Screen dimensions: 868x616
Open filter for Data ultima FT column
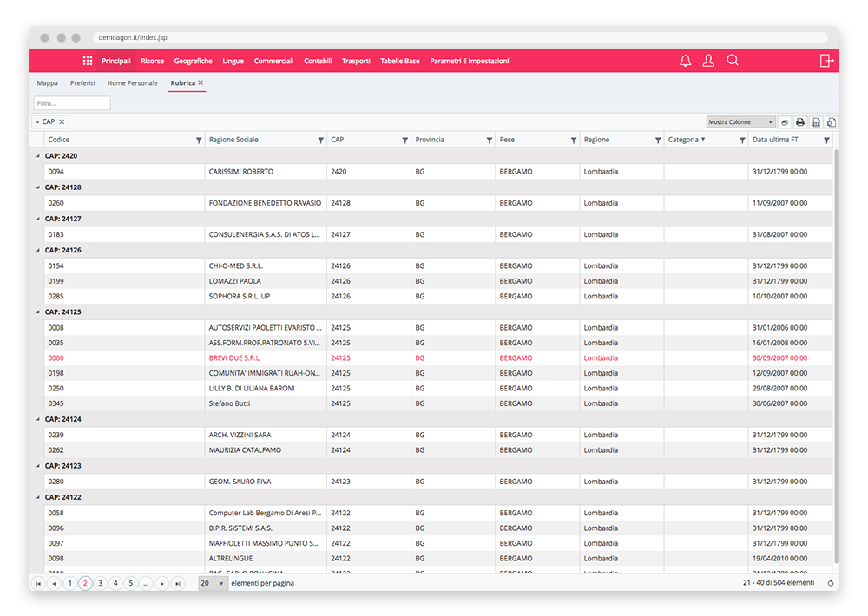(x=826, y=141)
